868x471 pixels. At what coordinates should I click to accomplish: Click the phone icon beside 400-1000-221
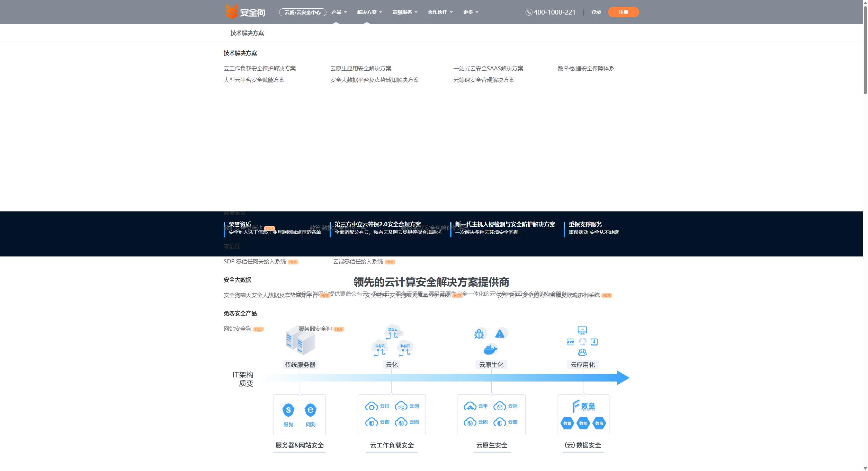point(529,12)
